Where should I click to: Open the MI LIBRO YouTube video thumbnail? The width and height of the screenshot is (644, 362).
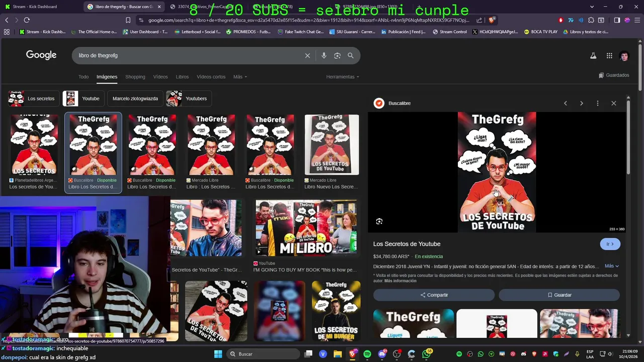(x=306, y=228)
